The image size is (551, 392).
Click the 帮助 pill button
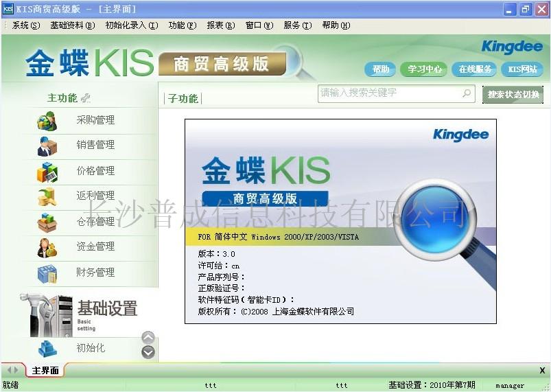point(381,69)
